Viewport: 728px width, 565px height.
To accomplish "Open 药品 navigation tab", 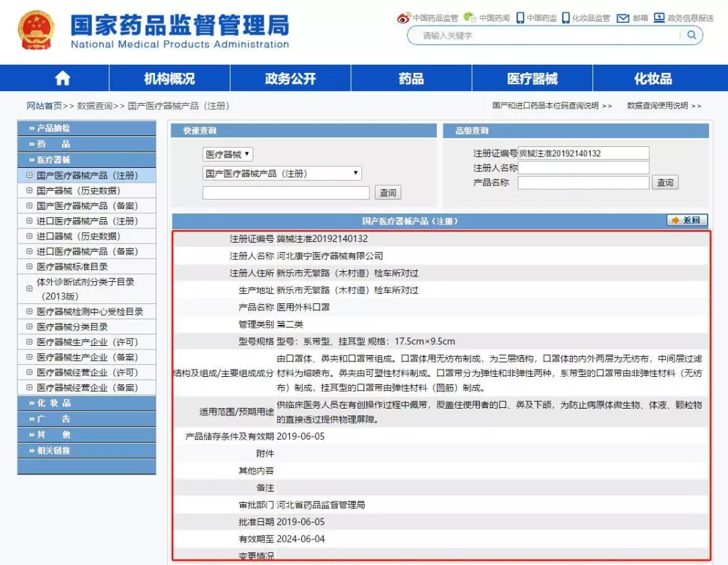I will (411, 78).
